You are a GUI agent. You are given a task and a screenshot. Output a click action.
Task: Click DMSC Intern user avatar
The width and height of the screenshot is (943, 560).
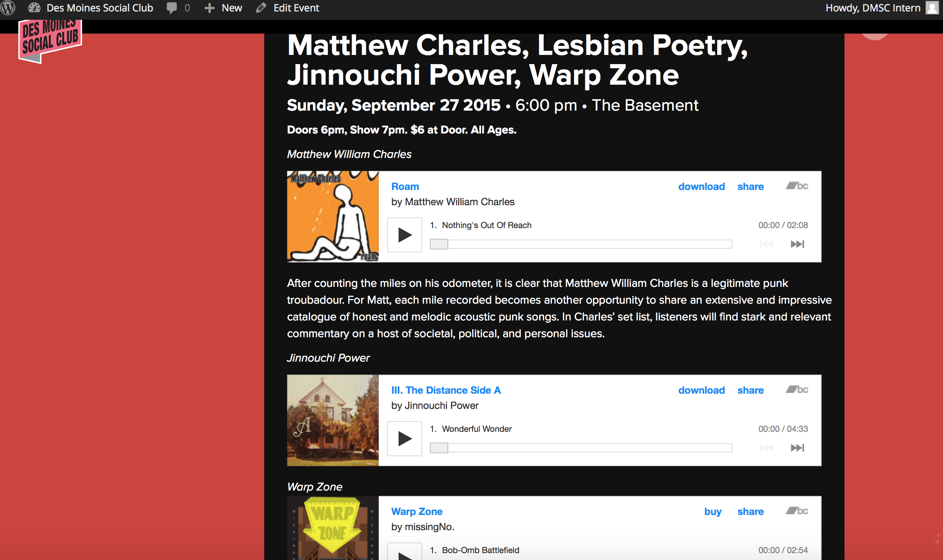(x=932, y=8)
